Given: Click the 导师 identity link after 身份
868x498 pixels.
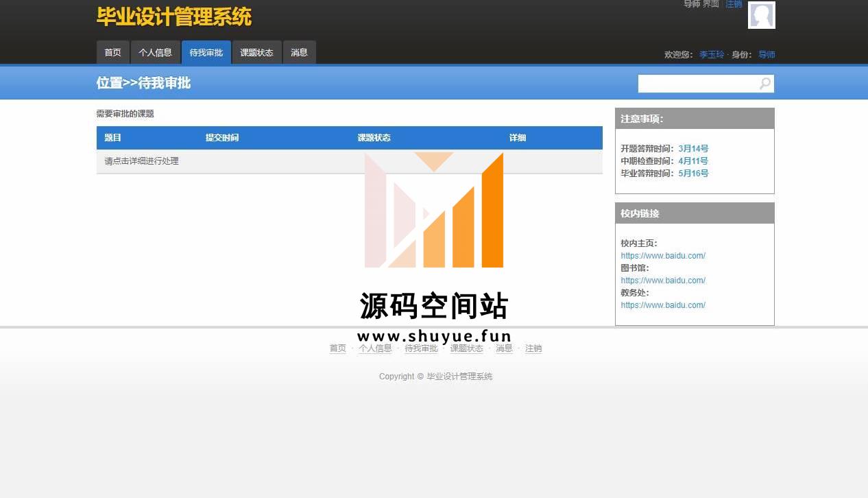Looking at the screenshot, I should tap(767, 54).
